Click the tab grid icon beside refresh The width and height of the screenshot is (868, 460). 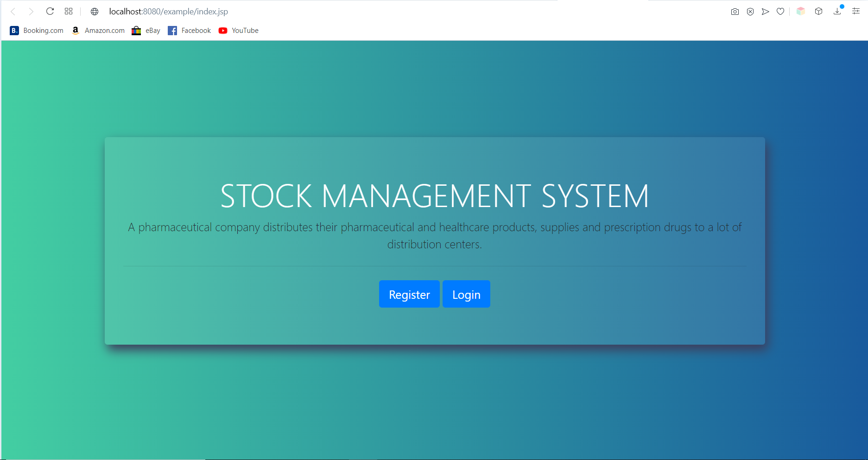[69, 11]
